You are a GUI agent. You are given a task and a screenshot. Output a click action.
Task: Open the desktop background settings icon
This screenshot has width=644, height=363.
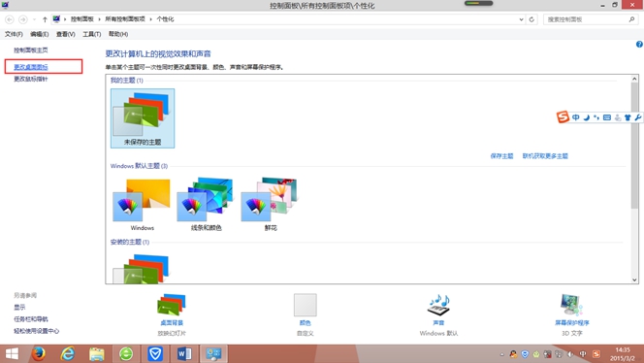tap(172, 305)
